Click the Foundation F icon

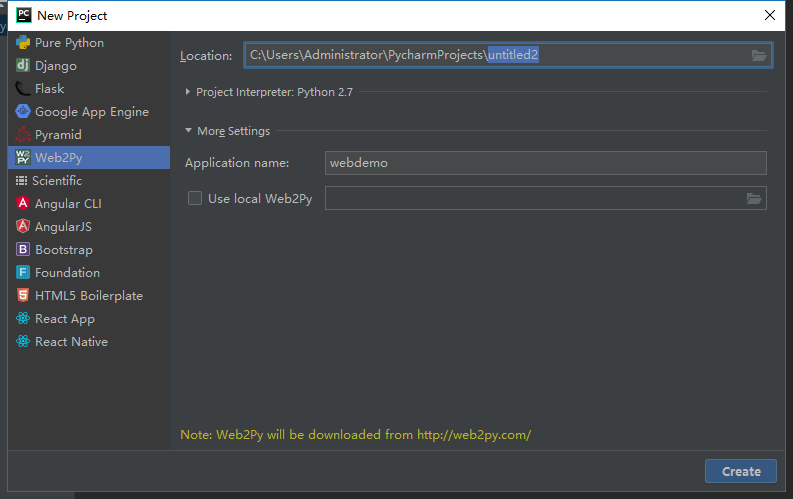[x=23, y=273]
